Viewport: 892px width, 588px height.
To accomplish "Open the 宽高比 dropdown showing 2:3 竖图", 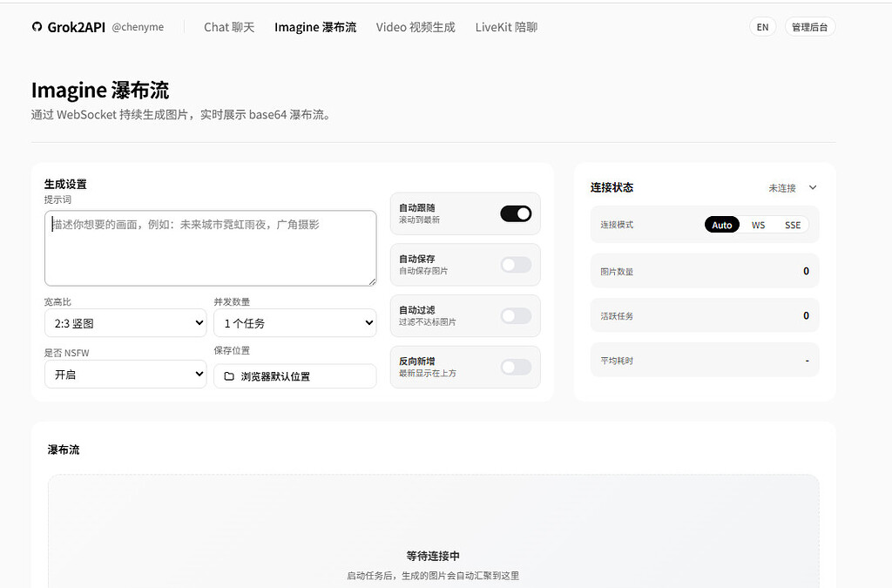I will 125,323.
